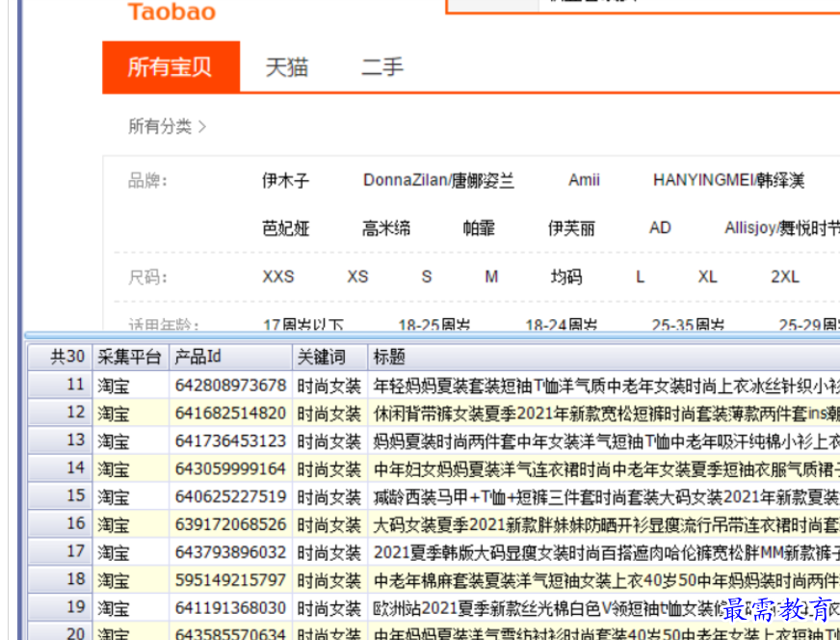The image size is (840, 640).
Task: Choose size XXS
Action: click(x=278, y=277)
